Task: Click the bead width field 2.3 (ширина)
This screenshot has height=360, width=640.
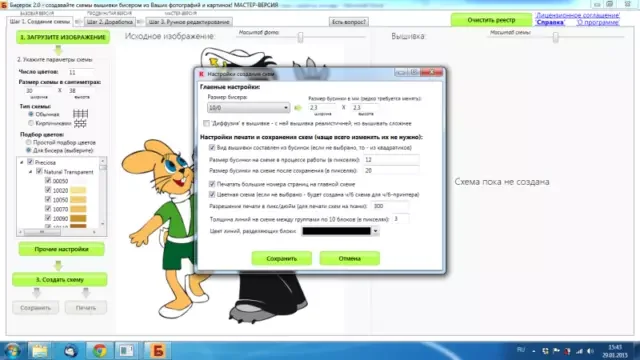Action: [x=322, y=108]
